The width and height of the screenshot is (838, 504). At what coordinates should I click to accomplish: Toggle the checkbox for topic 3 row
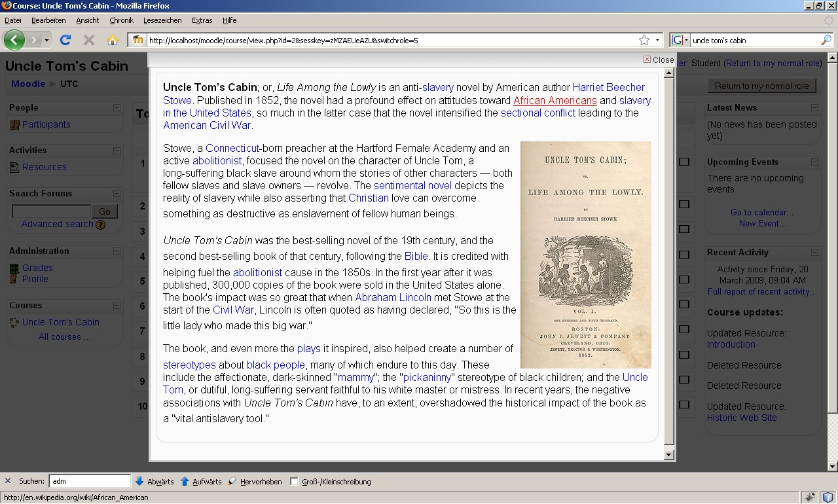(x=684, y=229)
